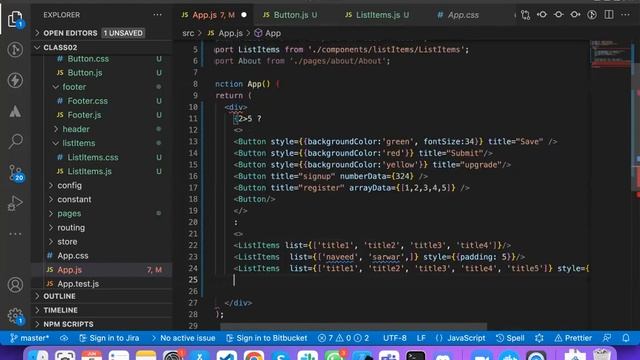Open errors and warnings count in status bar
This screenshot has width=640, height=360.
pyautogui.click(x=343, y=338)
